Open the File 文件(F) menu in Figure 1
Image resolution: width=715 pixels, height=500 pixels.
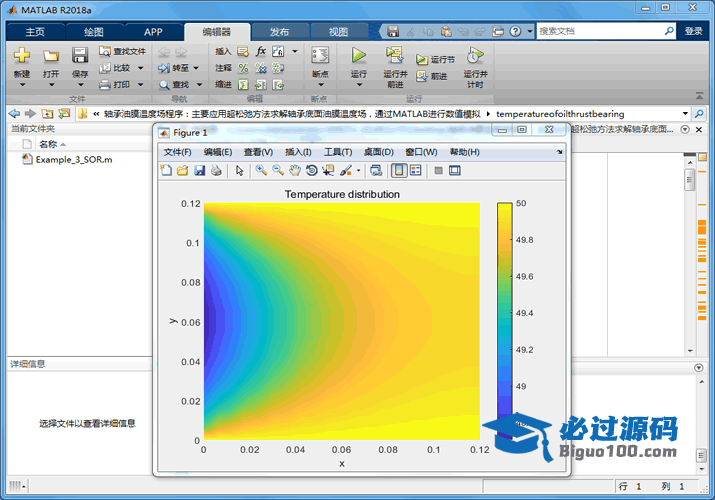177,152
